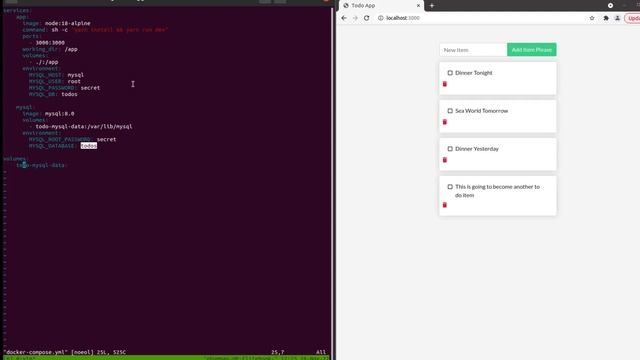Reload the localhost page
This screenshot has height=360, width=640.
[367, 18]
